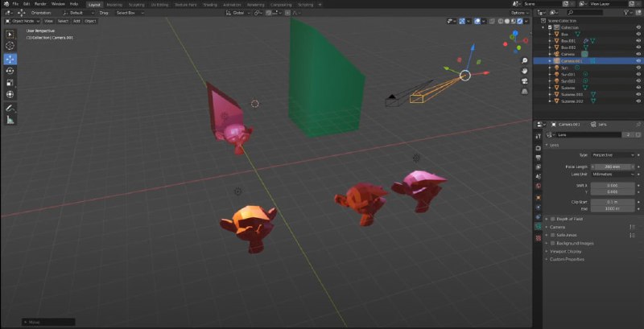Viewport: 644px width, 329px height.
Task: Hide Suzanne.002 using its eye icon
Action: 638,101
